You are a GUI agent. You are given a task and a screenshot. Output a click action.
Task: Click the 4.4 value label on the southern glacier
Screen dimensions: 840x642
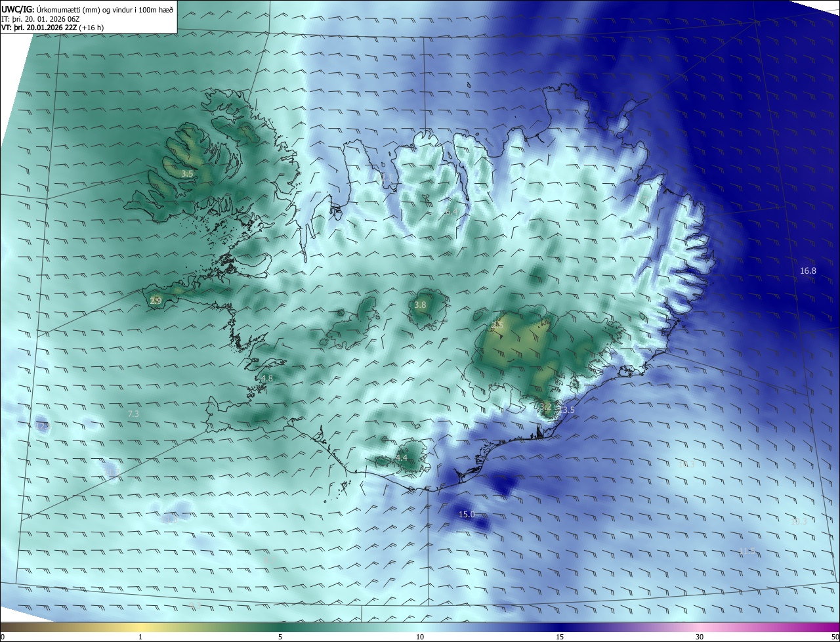[x=401, y=458]
